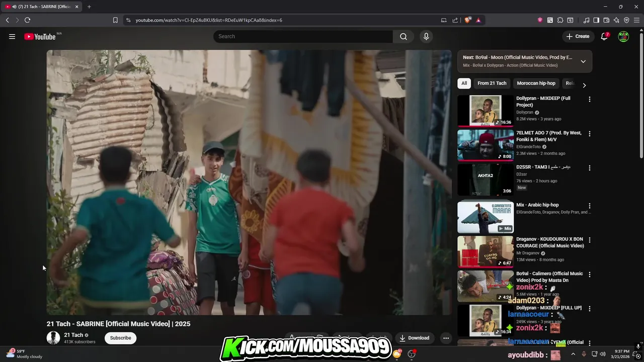Image resolution: width=644 pixels, height=362 pixels.
Task: Download the video
Action: (415, 338)
